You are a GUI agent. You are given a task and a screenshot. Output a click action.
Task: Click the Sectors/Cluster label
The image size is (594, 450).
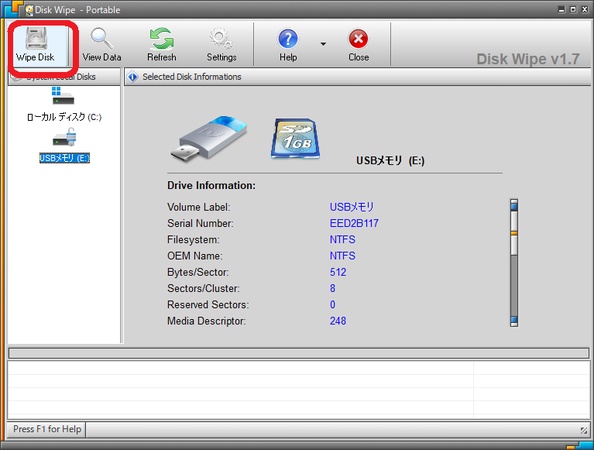tap(203, 288)
